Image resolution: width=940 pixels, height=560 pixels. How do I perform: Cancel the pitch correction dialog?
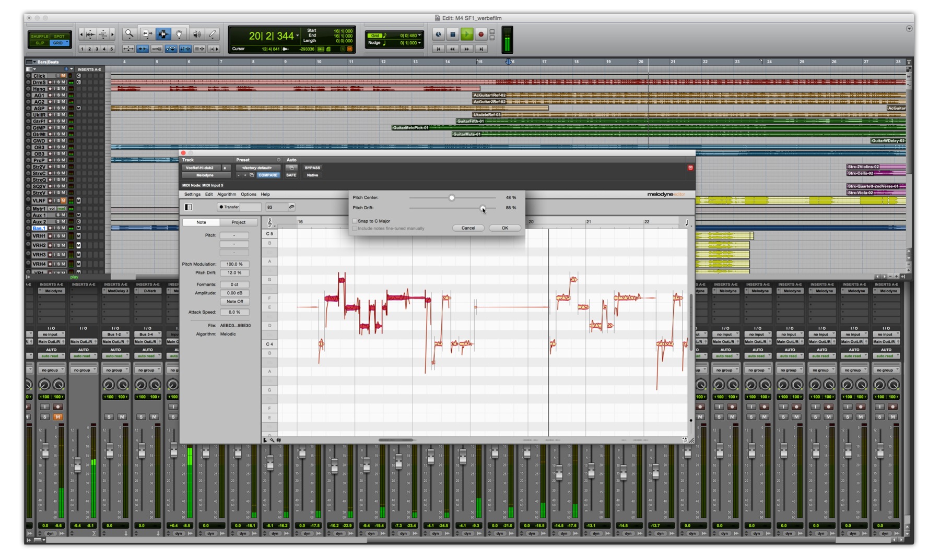click(x=468, y=228)
